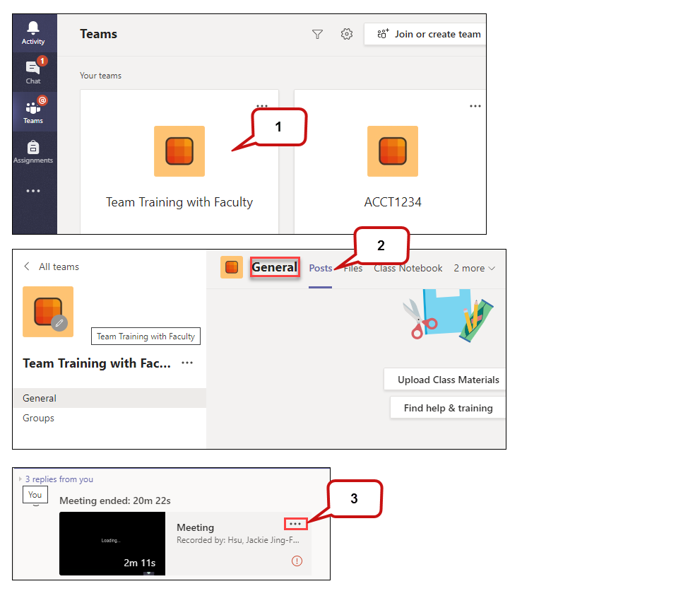Open team more options beside Team Training with Fac...
The height and width of the screenshot is (591, 700).
187,363
